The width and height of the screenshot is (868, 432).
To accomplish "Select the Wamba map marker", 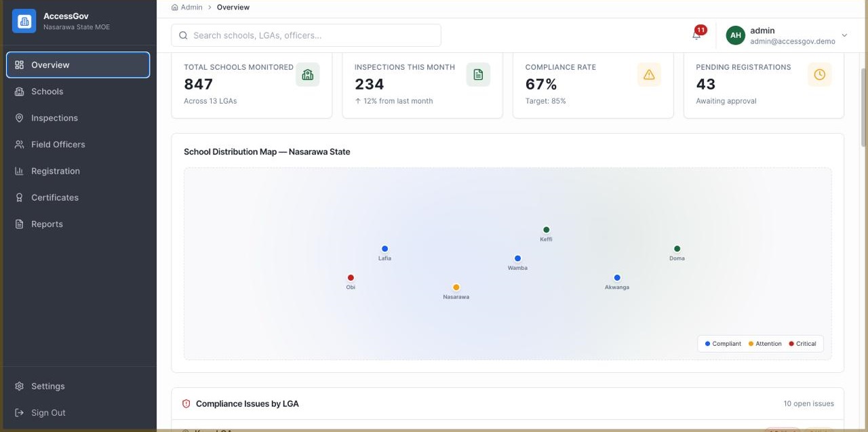I will [x=517, y=258].
